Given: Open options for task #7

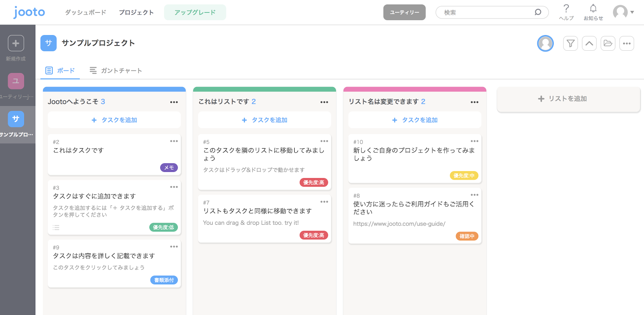Looking at the screenshot, I should click(324, 202).
